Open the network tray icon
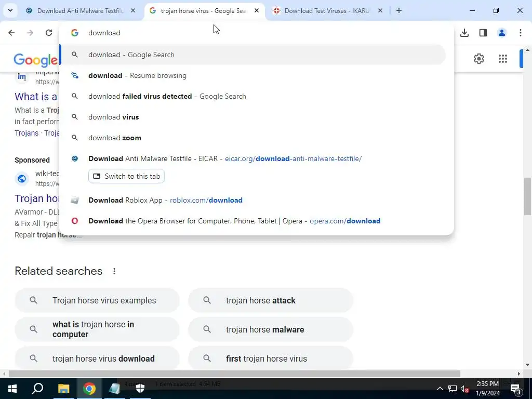Screen dimensions: 532x399 (x=453, y=389)
